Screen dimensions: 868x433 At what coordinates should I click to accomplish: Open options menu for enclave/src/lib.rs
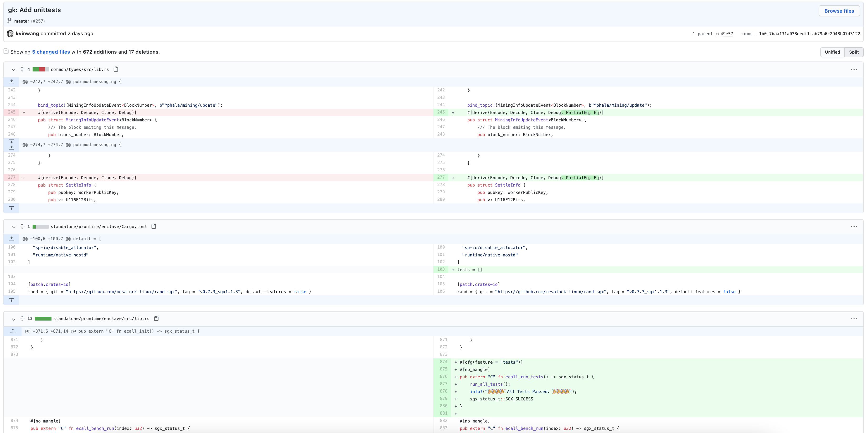pyautogui.click(x=854, y=319)
